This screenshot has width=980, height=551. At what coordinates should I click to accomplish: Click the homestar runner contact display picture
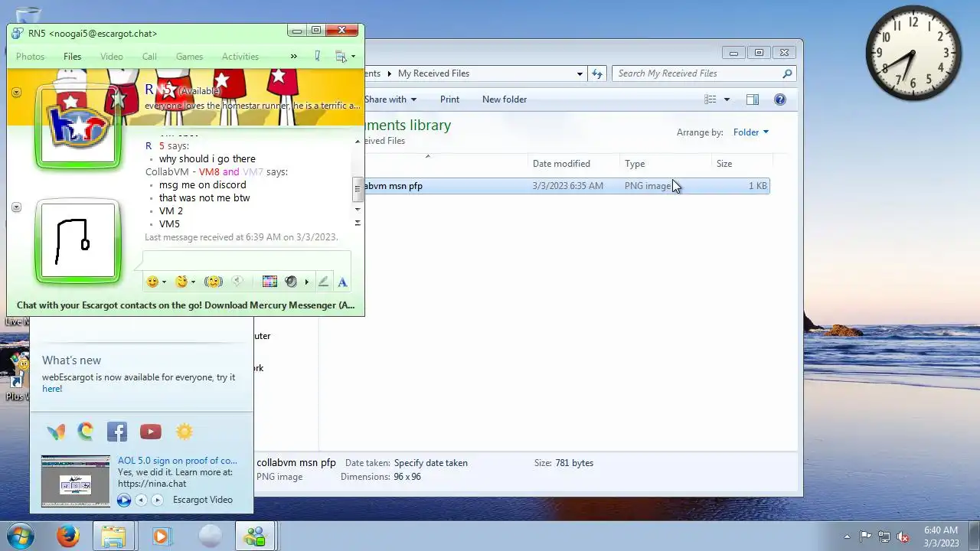(x=78, y=125)
